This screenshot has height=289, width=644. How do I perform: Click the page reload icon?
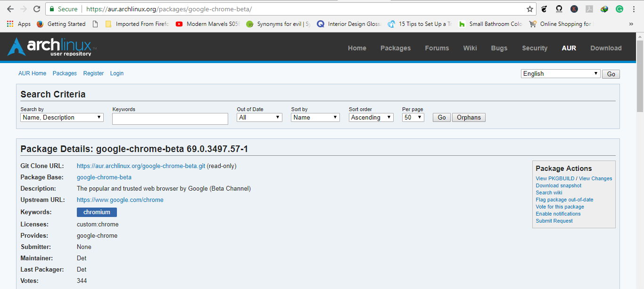[x=37, y=8]
